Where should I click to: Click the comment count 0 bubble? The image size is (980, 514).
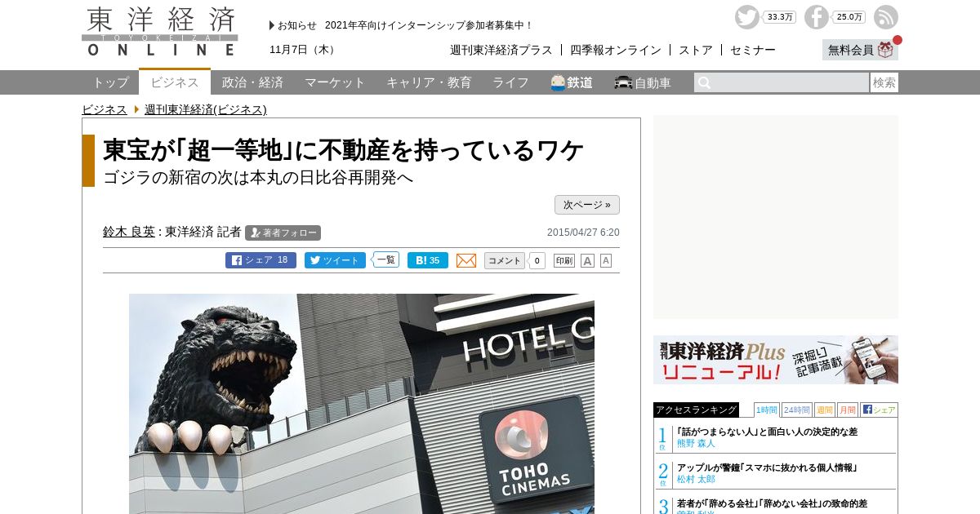tap(537, 260)
